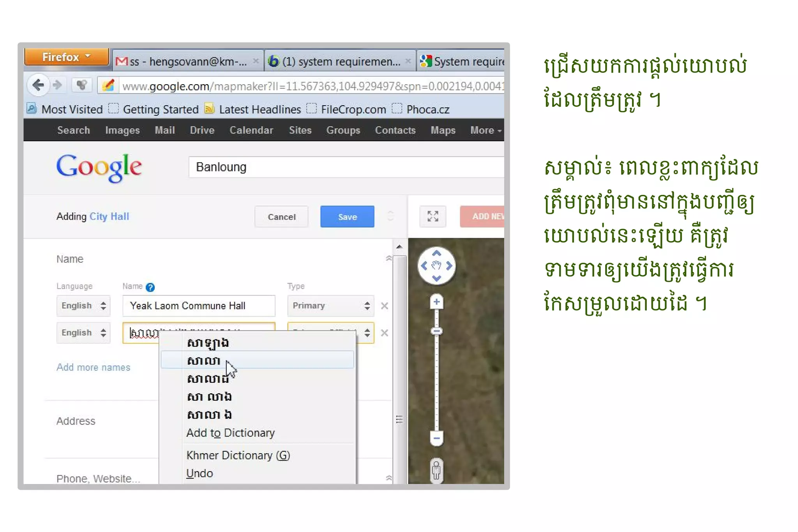Open Drive from the Google bar
This screenshot has height=532, width=798.
click(x=202, y=130)
